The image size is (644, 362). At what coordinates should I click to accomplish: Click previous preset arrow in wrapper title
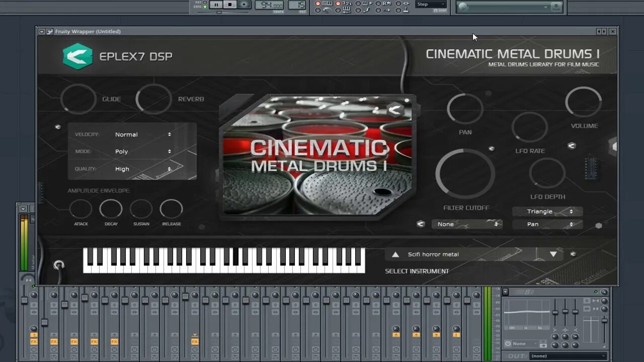point(599,31)
